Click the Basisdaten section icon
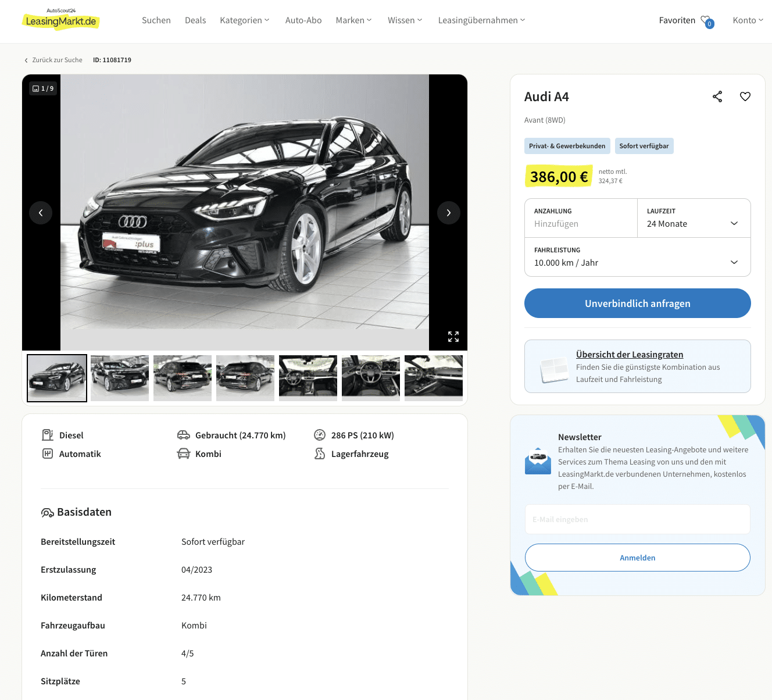Screen dimensions: 772x700 (x=47, y=512)
